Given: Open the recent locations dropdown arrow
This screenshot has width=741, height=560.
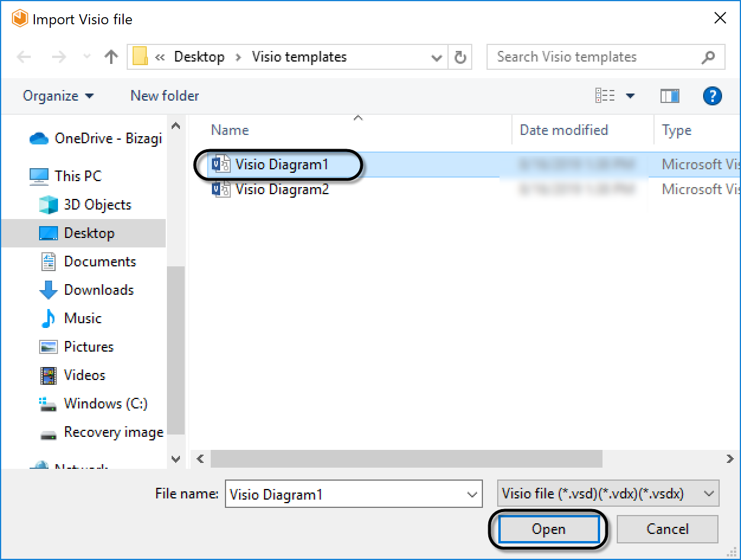Looking at the screenshot, I should 87,57.
